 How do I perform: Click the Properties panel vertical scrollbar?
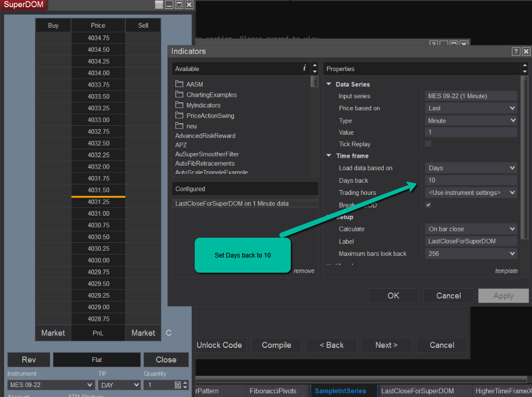point(524,157)
